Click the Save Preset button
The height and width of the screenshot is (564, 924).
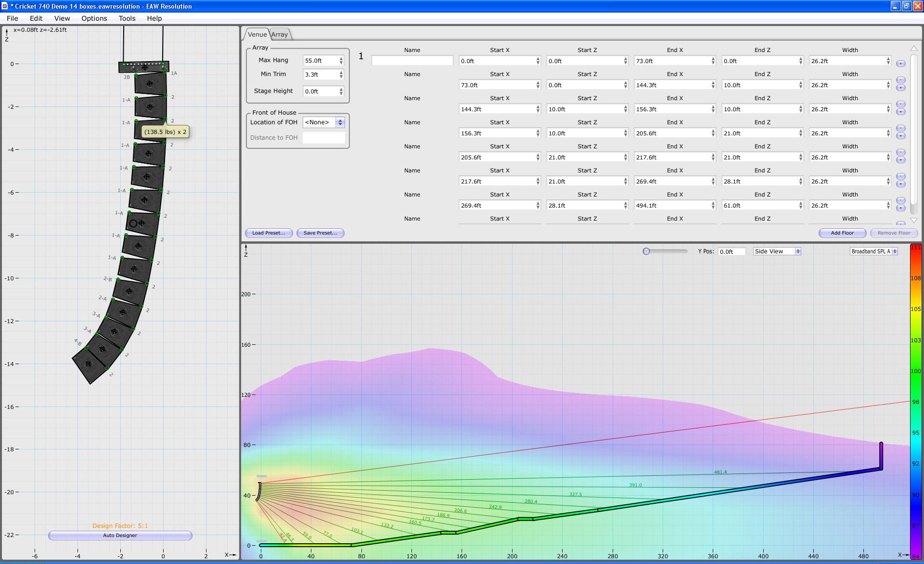coord(320,233)
